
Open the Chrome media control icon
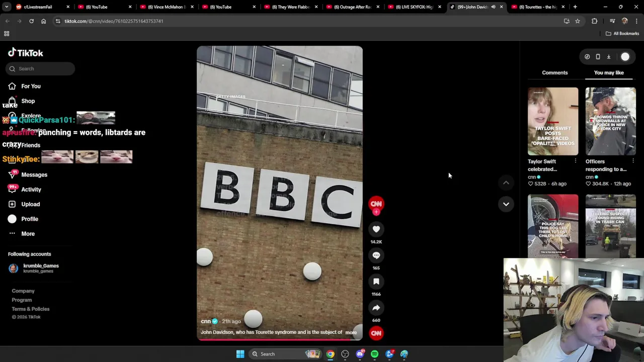pos(612,21)
